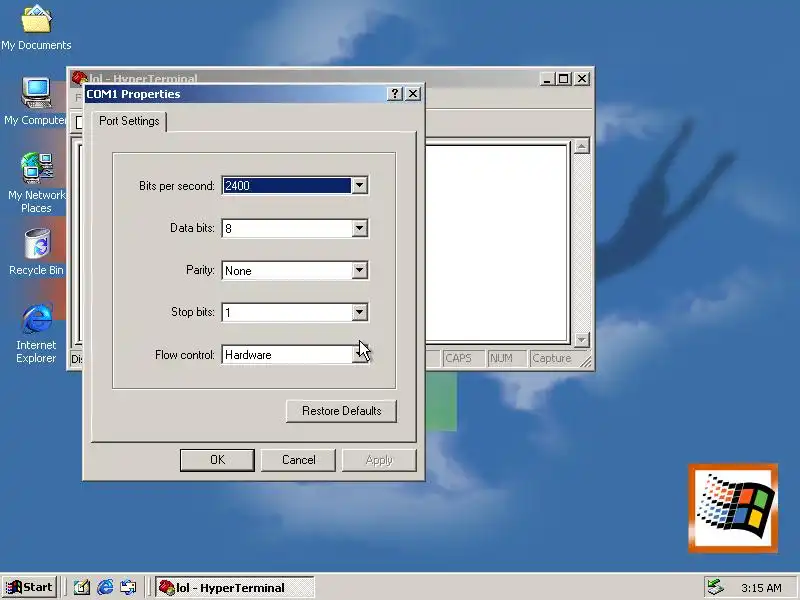The height and width of the screenshot is (600, 800).
Task: Open the My Documents desktop icon
Action: (x=36, y=27)
